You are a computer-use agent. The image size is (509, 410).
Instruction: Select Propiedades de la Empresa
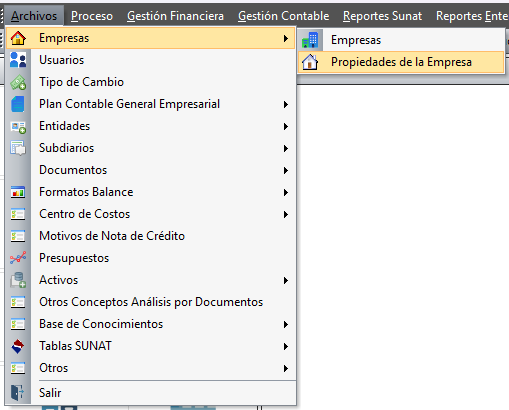pos(401,62)
